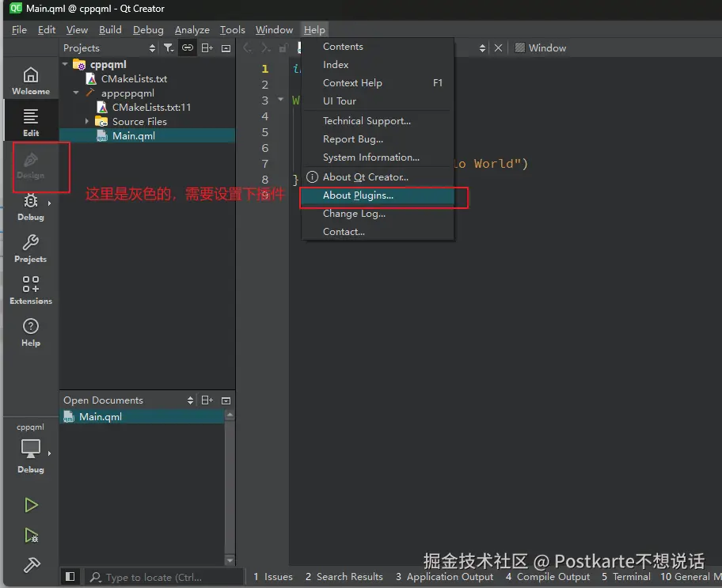The image size is (722, 588).
Task: Open the File menu
Action: point(19,30)
